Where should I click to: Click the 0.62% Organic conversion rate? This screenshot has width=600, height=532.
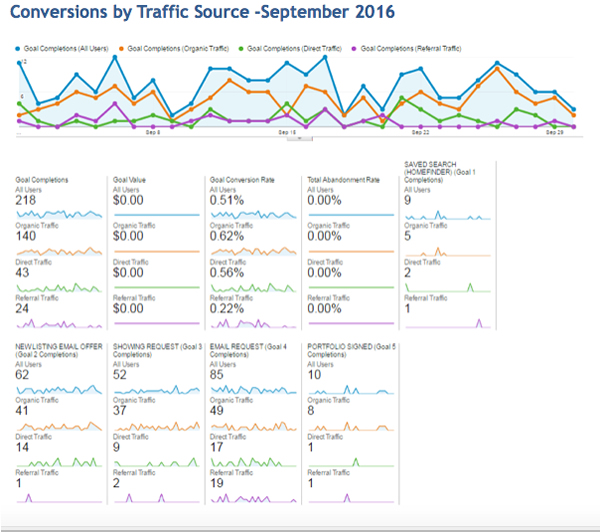point(227,236)
